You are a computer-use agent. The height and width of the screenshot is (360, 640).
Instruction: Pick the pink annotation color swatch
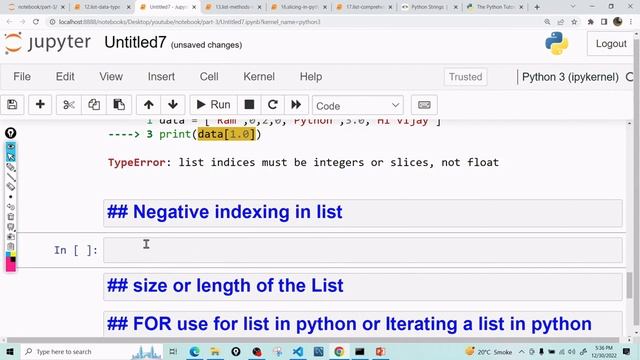tap(11, 266)
